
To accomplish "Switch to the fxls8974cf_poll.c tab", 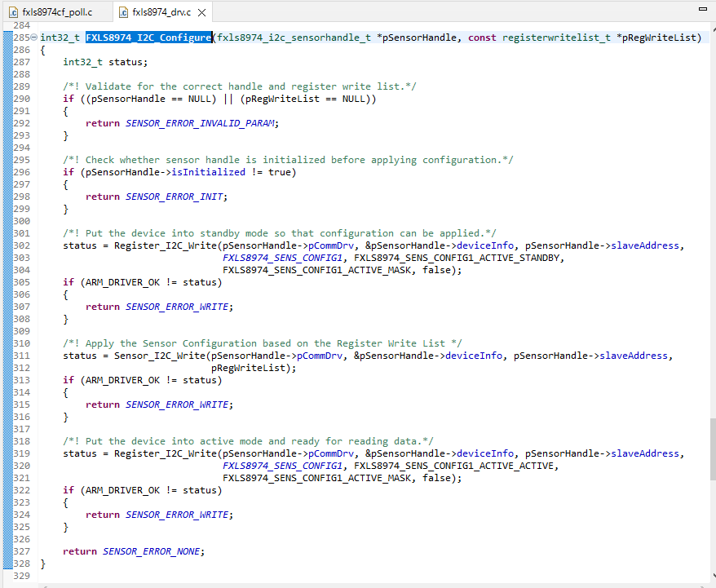I will pos(56,12).
